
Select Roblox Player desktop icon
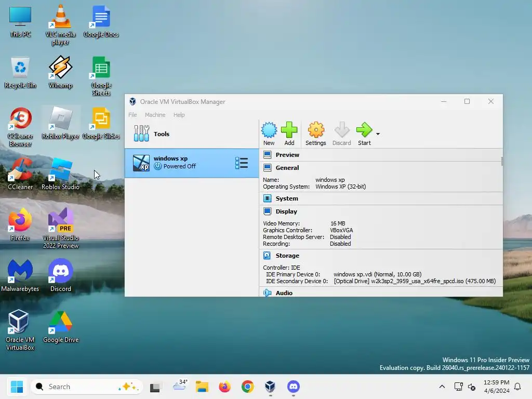point(60,123)
